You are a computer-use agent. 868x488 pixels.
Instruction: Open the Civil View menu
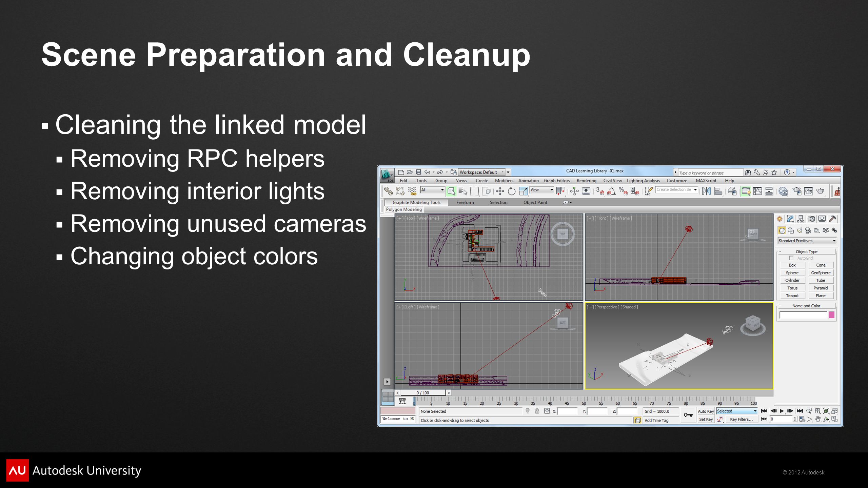[612, 181]
